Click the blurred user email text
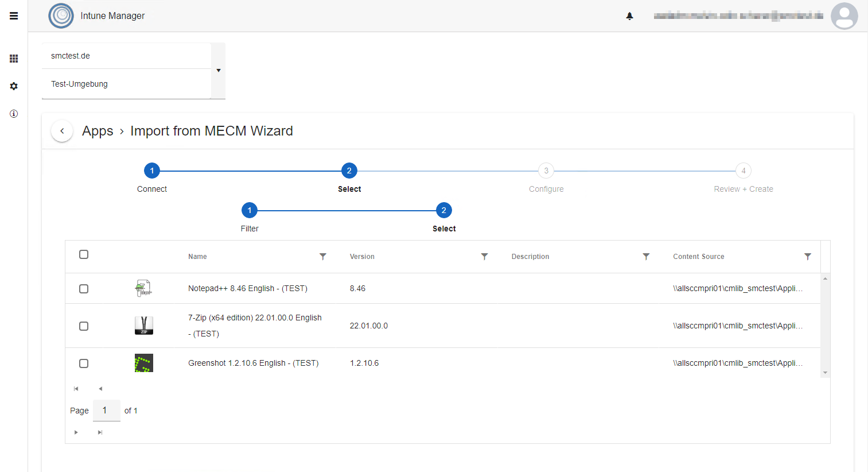The image size is (868, 472). tap(738, 16)
